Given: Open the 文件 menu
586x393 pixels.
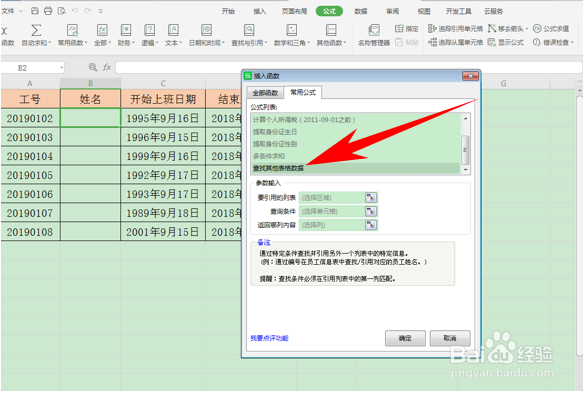Looking at the screenshot, I should pos(8,11).
